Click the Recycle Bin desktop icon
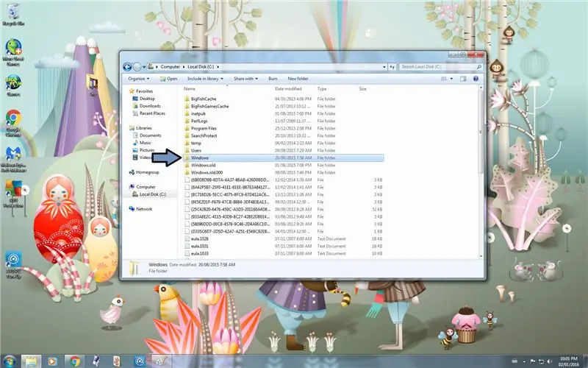The width and height of the screenshot is (588, 368). 13,15
